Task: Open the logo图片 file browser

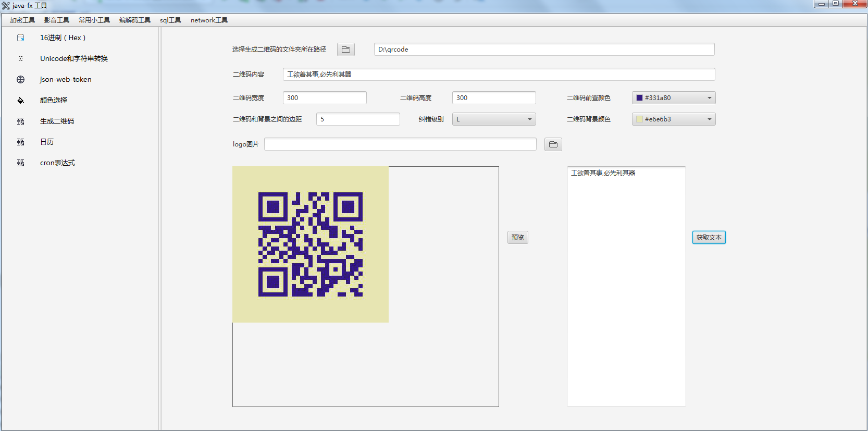Action: pyautogui.click(x=553, y=144)
